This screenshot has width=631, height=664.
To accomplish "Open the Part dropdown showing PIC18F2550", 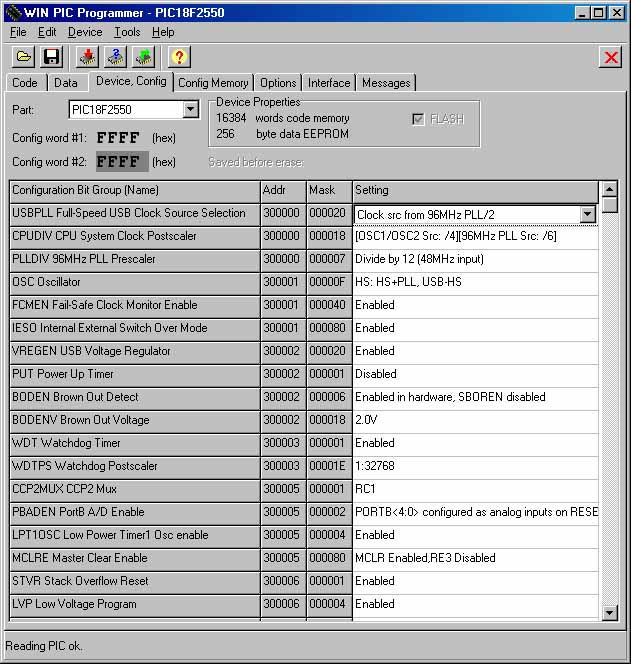I will point(191,110).
